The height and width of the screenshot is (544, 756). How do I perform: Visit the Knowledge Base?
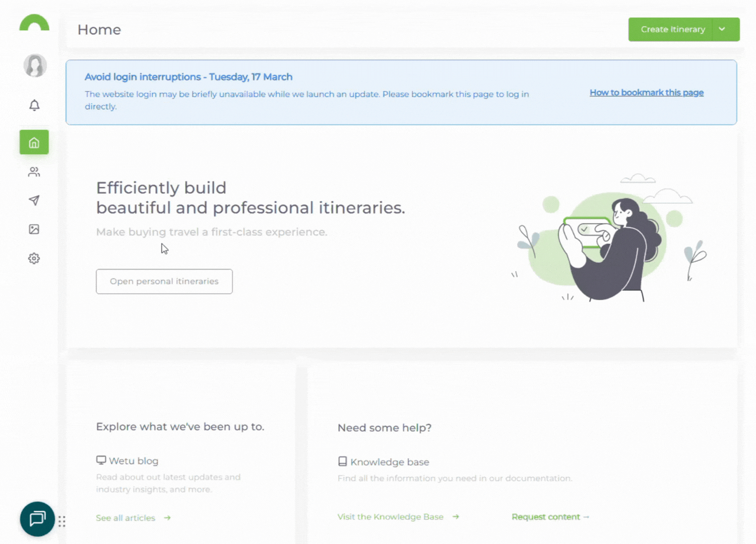(390, 517)
